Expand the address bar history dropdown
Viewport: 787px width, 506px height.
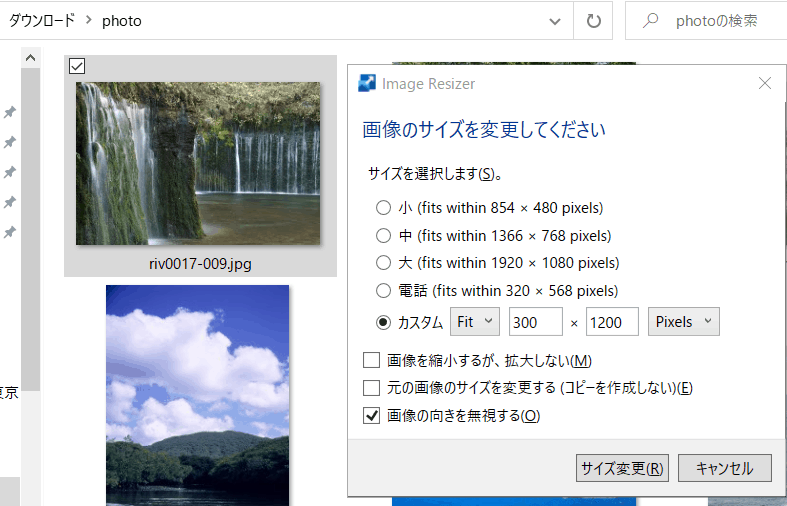pyautogui.click(x=555, y=20)
